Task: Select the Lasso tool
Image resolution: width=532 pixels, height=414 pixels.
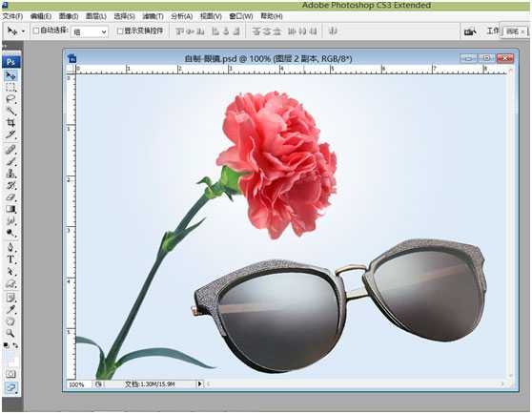Action: [x=11, y=99]
